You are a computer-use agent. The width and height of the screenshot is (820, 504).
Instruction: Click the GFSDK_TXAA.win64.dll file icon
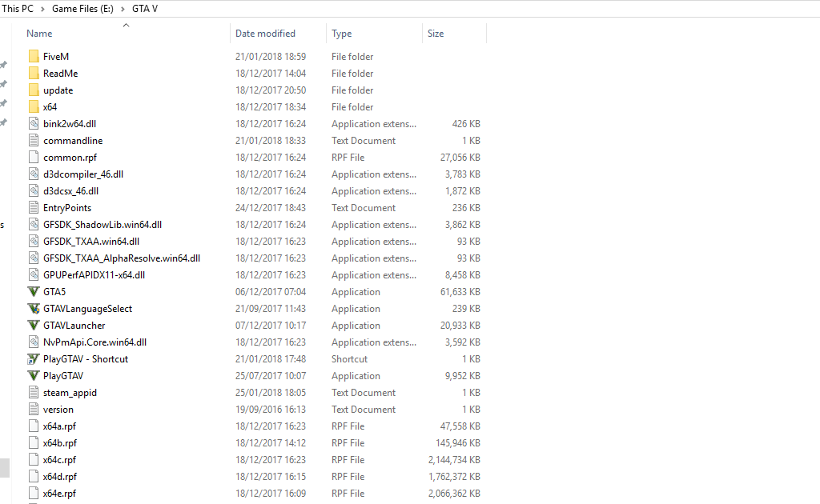[34, 242]
